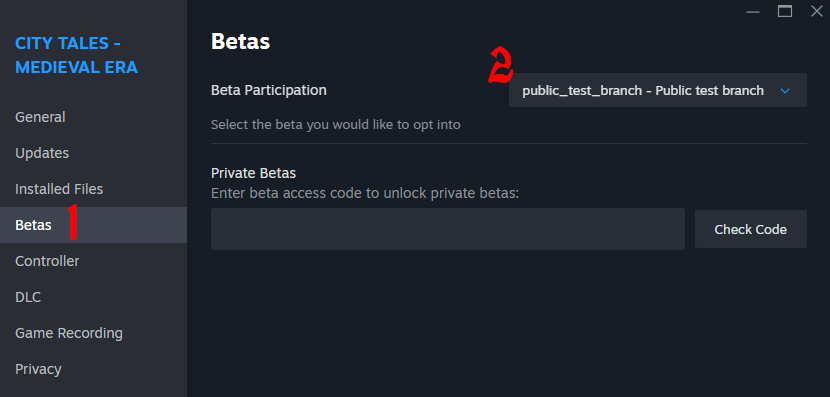Click the City Tales - Medieval Era title
The image size is (830, 397).
click(x=76, y=55)
